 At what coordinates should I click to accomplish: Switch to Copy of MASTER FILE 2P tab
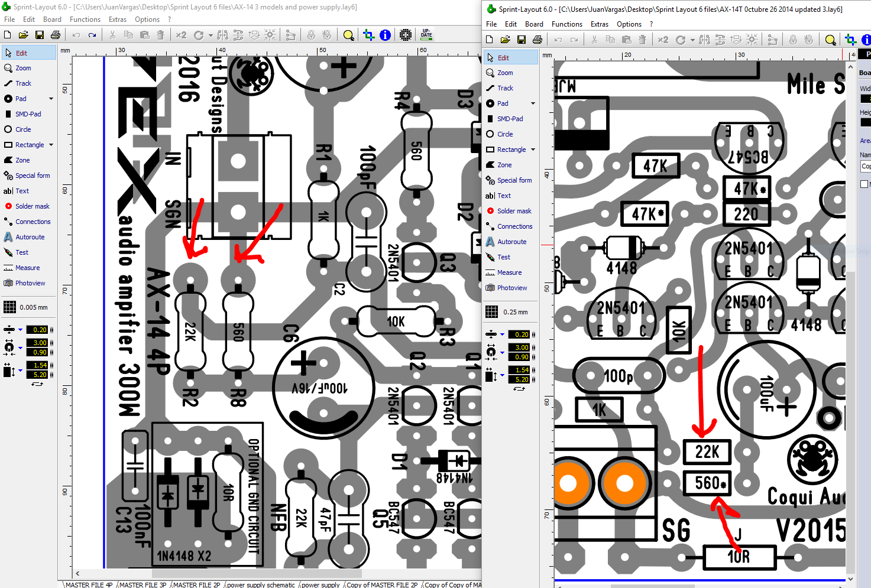pos(382,584)
